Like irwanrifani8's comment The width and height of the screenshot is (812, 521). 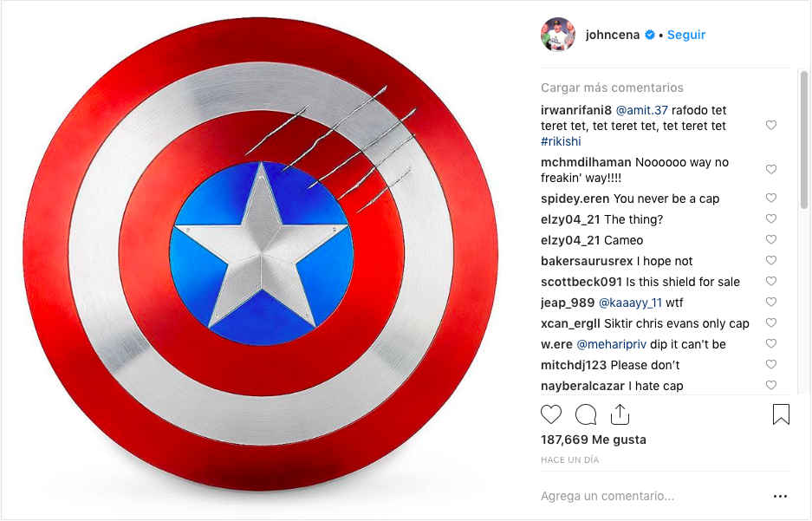(771, 125)
